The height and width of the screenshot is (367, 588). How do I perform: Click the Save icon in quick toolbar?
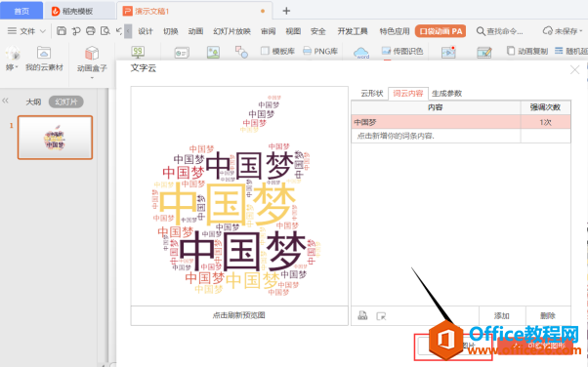(x=62, y=31)
